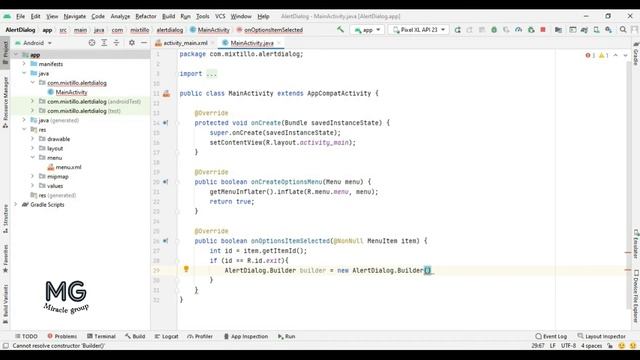Click the Search Everywhere magnifier icon

pyautogui.click(x=623, y=30)
